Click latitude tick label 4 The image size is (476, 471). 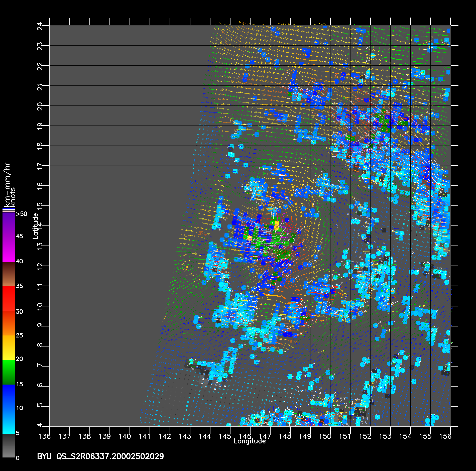point(40,425)
